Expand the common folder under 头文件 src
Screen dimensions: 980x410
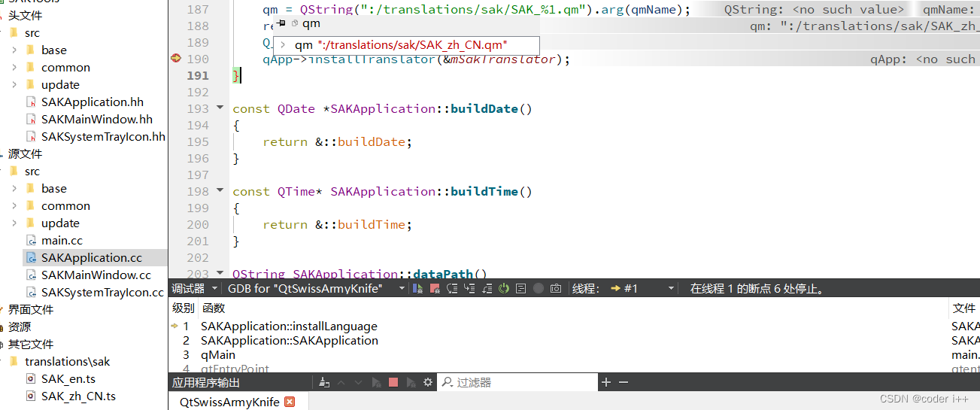point(14,67)
